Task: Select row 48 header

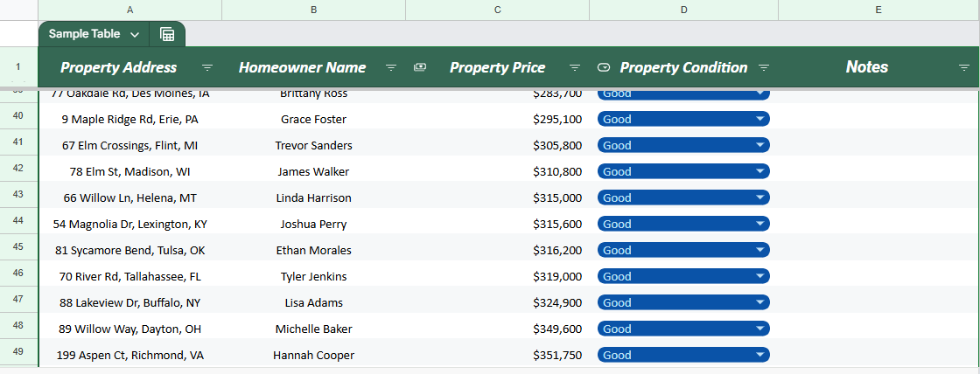Action: click(x=18, y=325)
